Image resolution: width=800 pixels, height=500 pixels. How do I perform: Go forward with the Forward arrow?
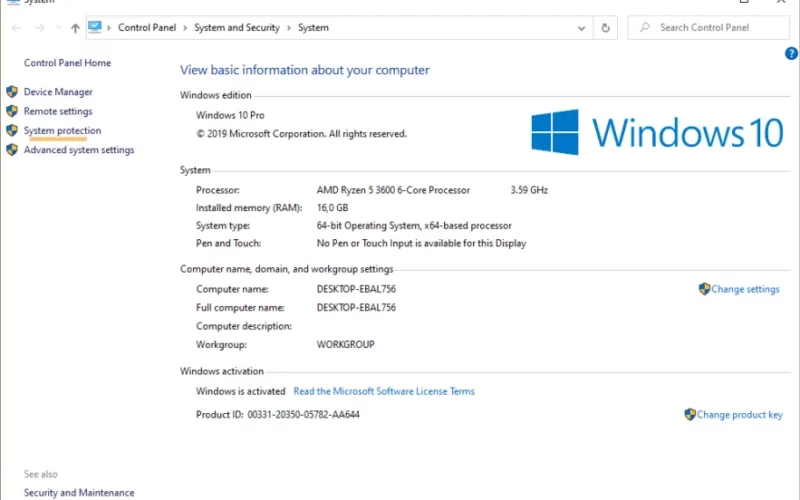coord(39,28)
